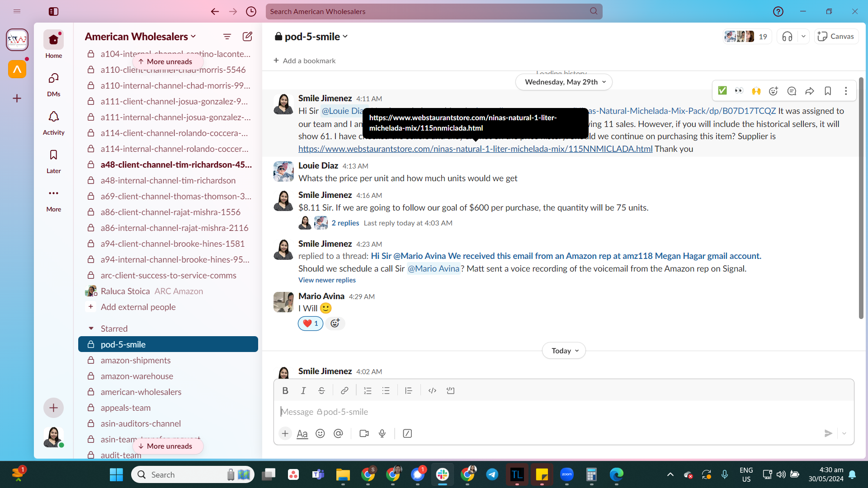Forward the message to another channel
This screenshot has width=868, height=488.
pyautogui.click(x=810, y=91)
